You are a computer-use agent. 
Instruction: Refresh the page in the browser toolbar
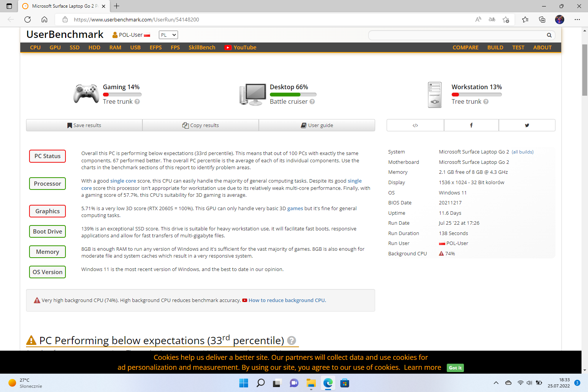pyautogui.click(x=28, y=20)
